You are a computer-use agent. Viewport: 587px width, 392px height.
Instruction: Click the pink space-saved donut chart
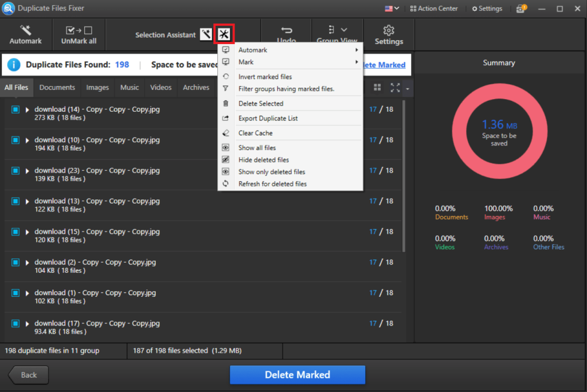click(499, 131)
